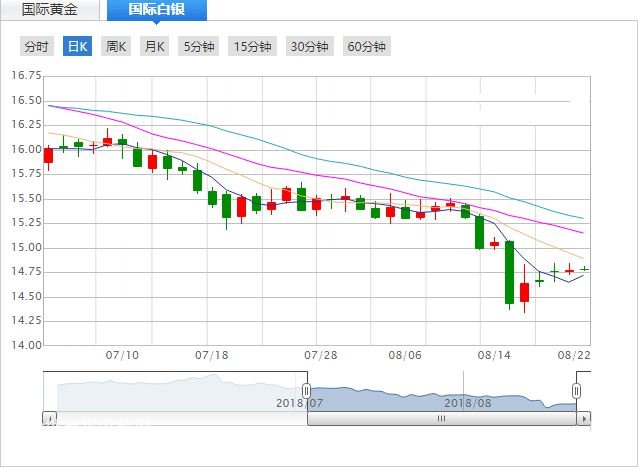Select the 国际白银 tab

pos(154,10)
